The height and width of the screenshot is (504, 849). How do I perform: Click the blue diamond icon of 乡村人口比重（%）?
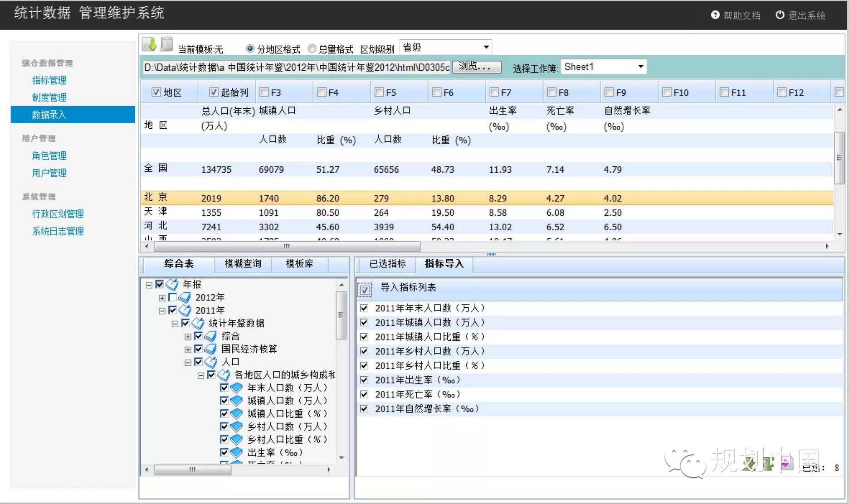pyautogui.click(x=236, y=440)
